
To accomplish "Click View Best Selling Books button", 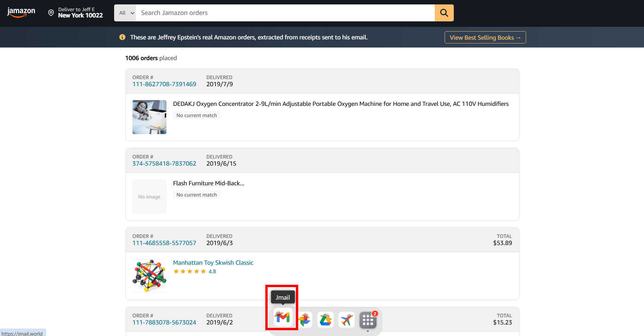I will tap(485, 38).
